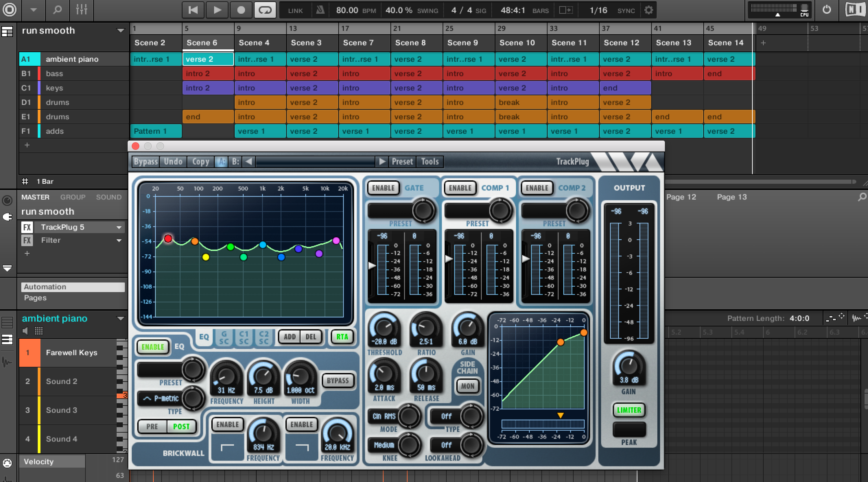Open run smooth project dropdown arrow

[x=120, y=31]
